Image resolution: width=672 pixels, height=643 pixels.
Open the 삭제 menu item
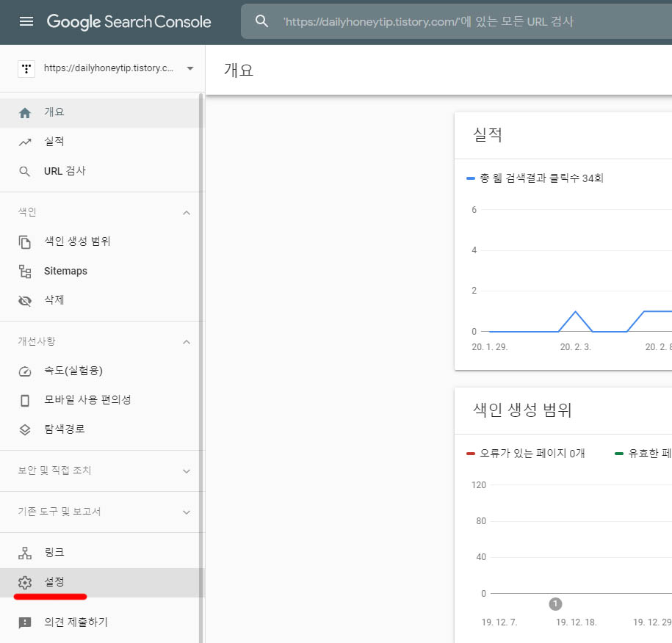[x=100, y=300]
